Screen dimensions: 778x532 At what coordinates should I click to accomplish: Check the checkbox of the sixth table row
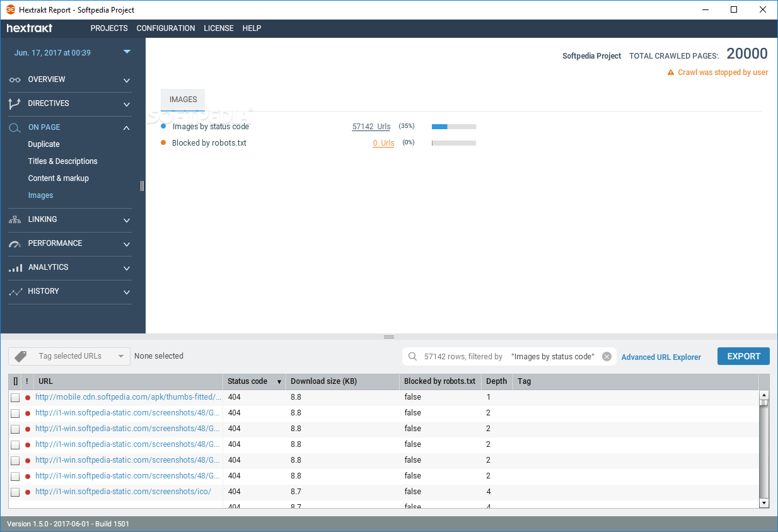pos(15,477)
